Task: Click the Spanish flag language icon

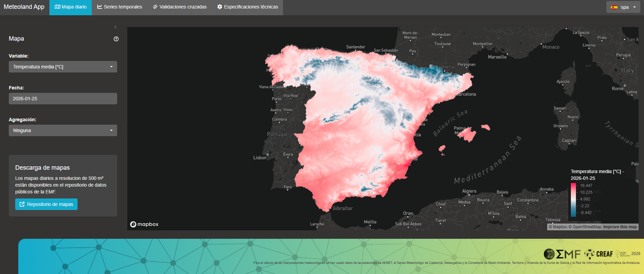Action: coord(614,7)
